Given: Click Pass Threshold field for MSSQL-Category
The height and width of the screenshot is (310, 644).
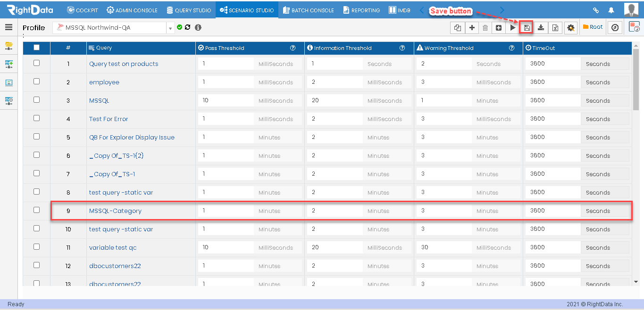Looking at the screenshot, I should click(x=226, y=211).
